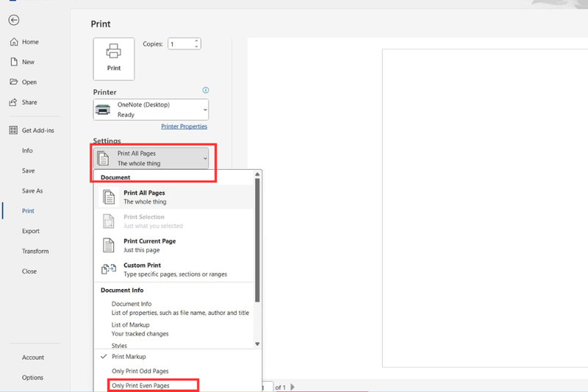Click the large Print button
588x392 pixels.
coord(114,59)
